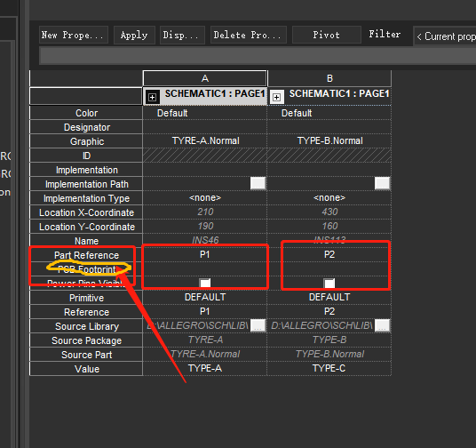Click Graphic cell TYPE-B.Normal
Screen dimensions: 476x448
329,140
